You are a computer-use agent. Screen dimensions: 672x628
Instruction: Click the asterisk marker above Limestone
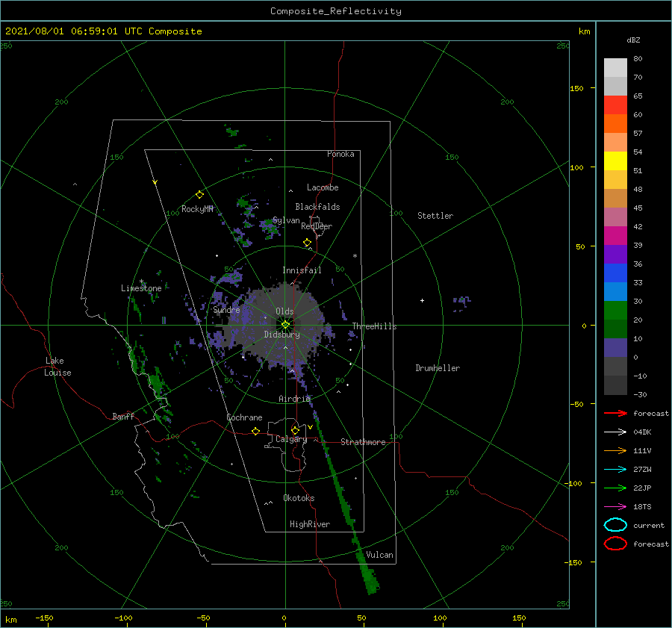(141, 282)
